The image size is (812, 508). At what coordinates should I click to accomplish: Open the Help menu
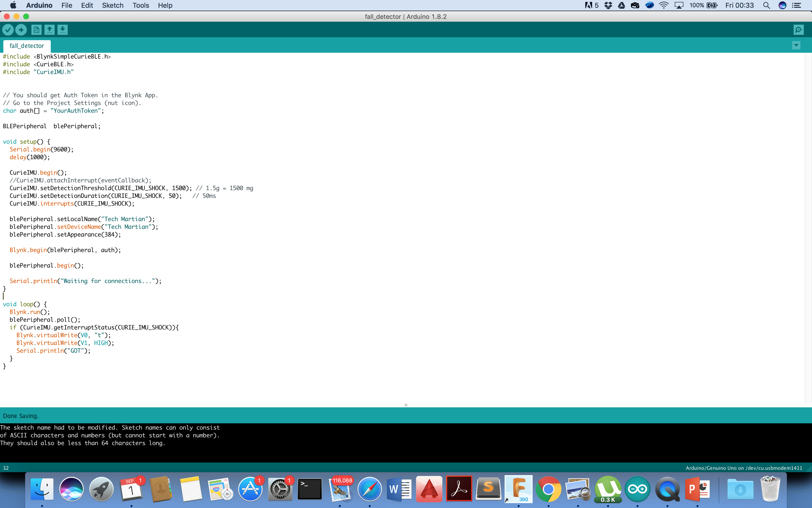165,5
